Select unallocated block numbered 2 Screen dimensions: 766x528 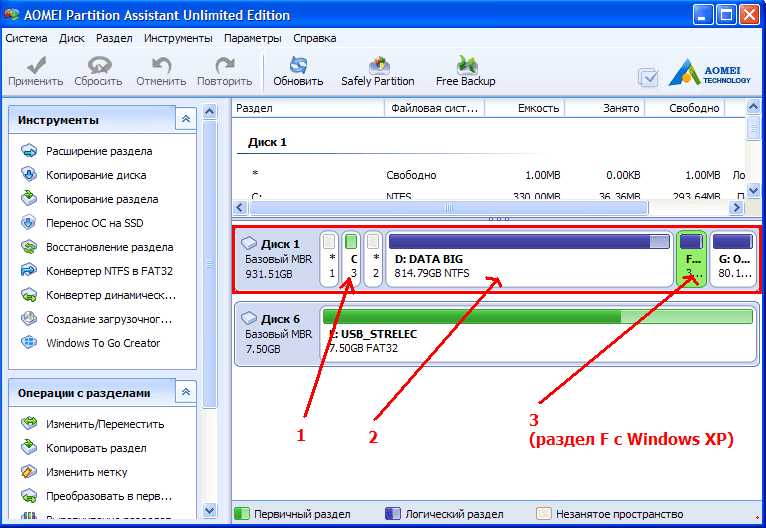(373, 259)
